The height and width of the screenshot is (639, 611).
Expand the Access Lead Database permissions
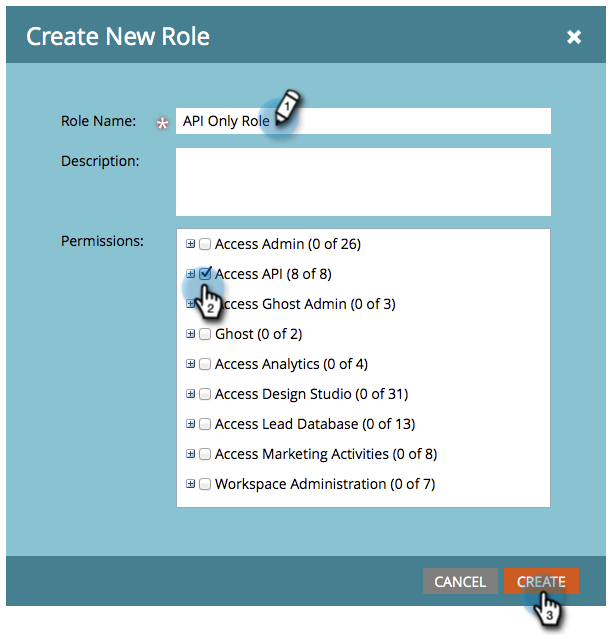[x=190, y=424]
